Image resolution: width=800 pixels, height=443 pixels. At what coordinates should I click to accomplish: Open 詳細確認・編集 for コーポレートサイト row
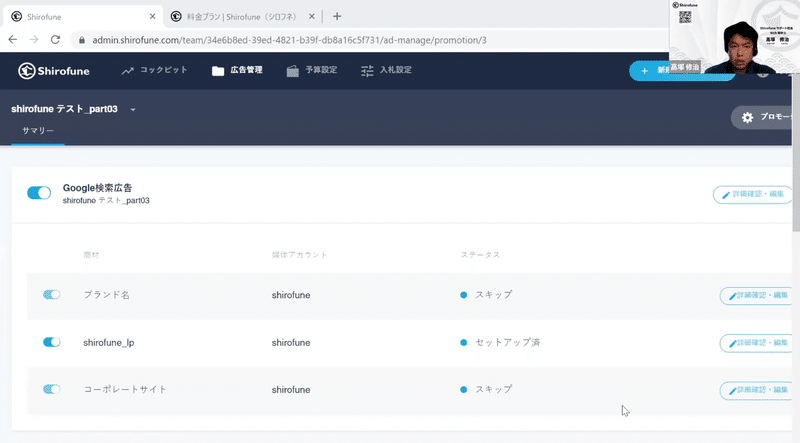[756, 390]
